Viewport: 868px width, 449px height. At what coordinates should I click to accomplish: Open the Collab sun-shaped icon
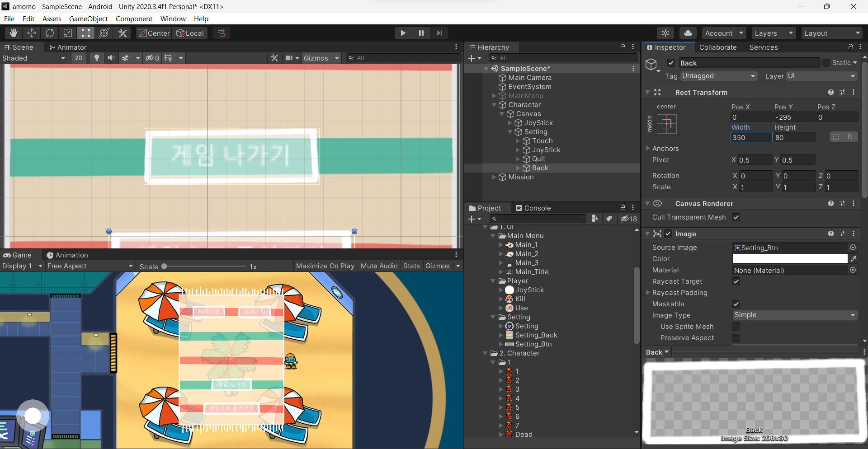click(665, 33)
